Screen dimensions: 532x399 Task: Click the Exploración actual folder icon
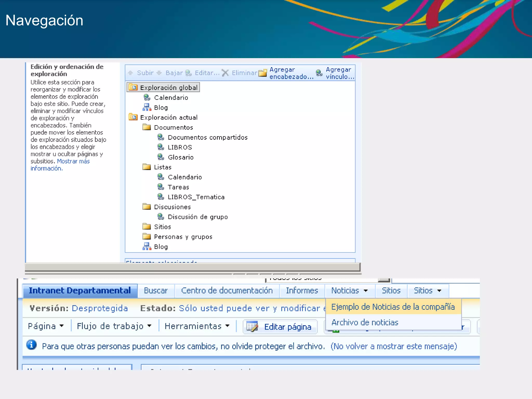[x=133, y=117]
